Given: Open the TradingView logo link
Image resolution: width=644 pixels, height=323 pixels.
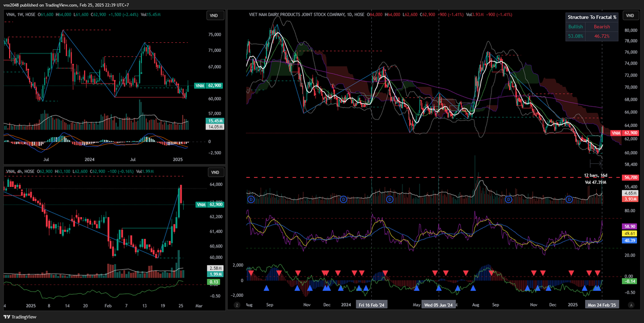Looking at the screenshot, I should click(20, 317).
